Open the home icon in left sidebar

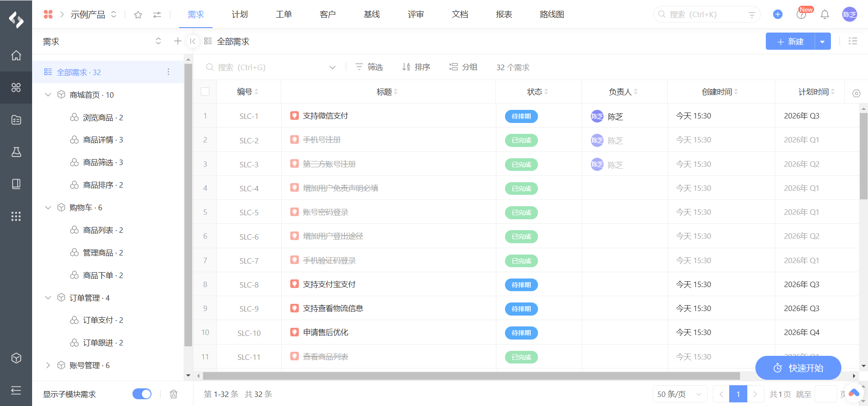(16, 55)
